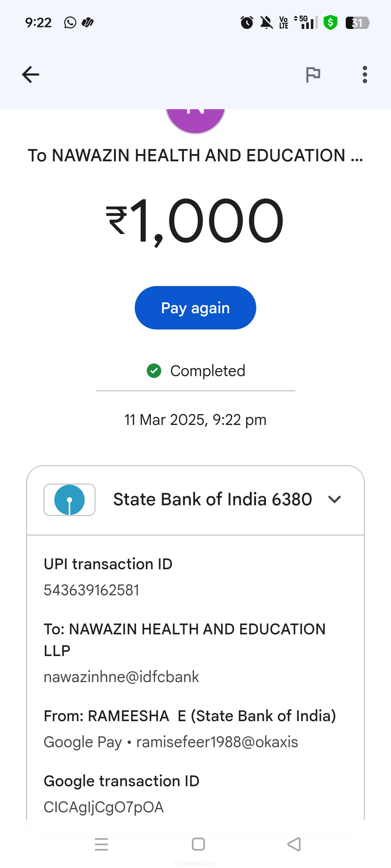Tap the green shield dollar status icon
The image size is (391, 868).
(x=330, y=23)
